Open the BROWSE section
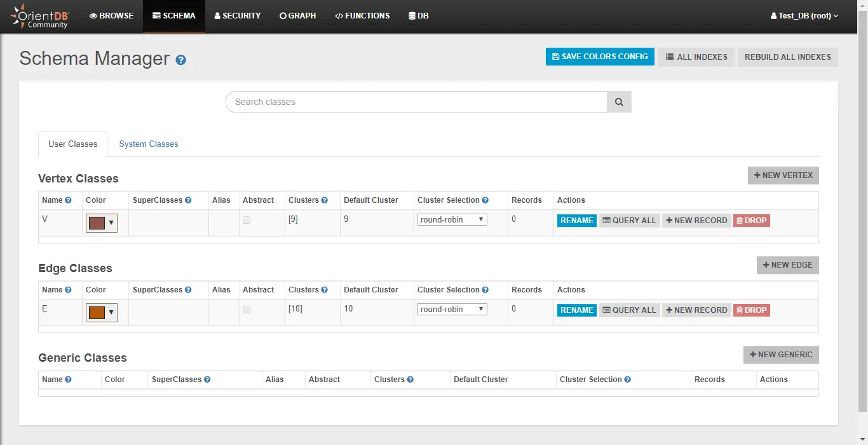This screenshot has height=445, width=868. coord(112,16)
